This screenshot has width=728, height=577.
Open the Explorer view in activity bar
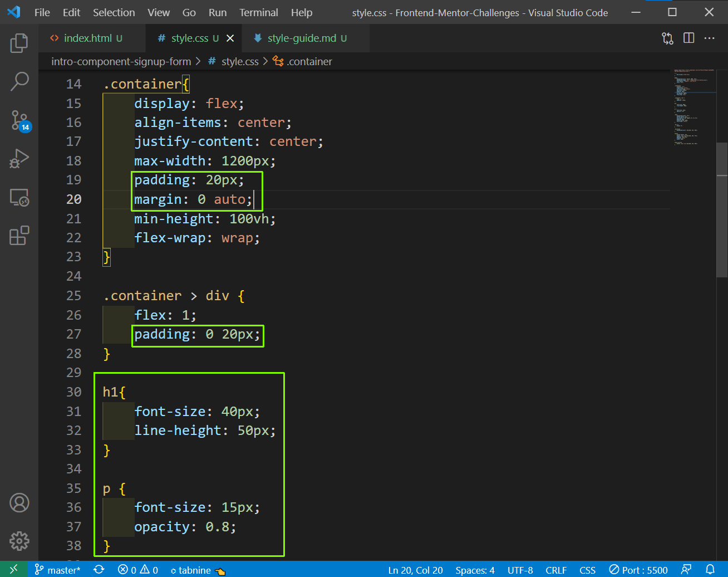19,43
